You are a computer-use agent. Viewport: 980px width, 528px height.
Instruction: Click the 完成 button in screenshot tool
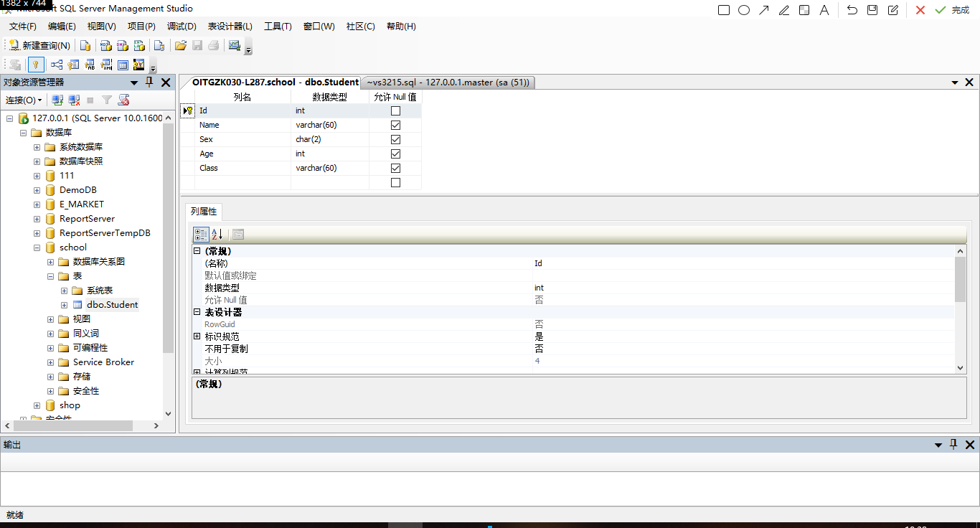pyautogui.click(x=960, y=10)
